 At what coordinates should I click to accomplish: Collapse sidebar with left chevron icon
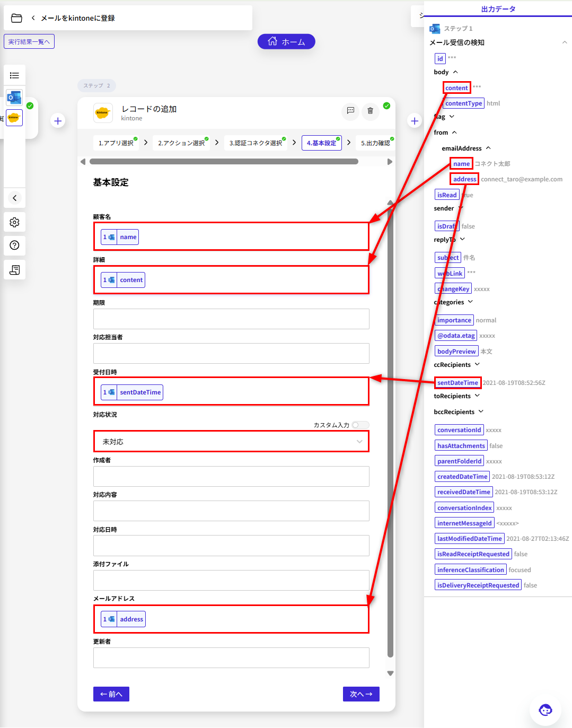tap(14, 198)
